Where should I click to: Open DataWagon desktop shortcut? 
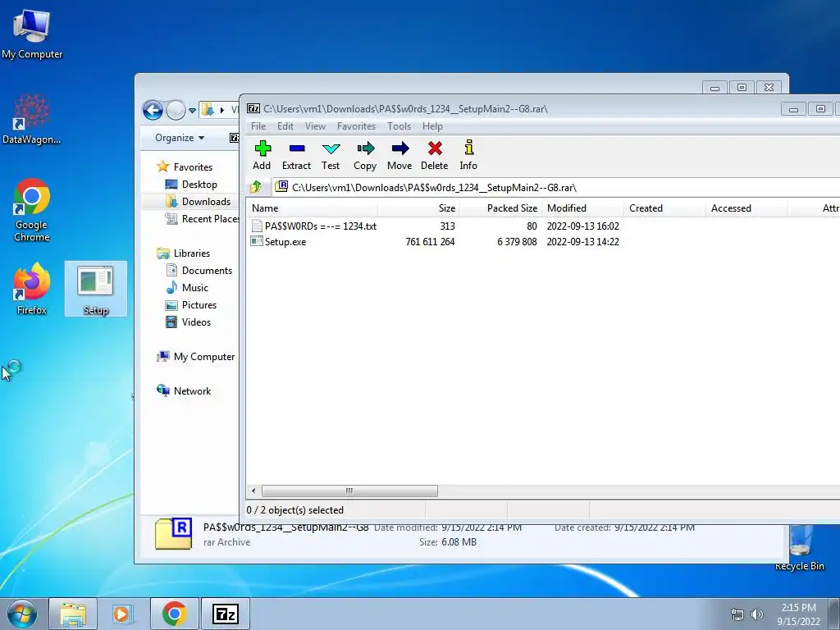click(x=32, y=119)
